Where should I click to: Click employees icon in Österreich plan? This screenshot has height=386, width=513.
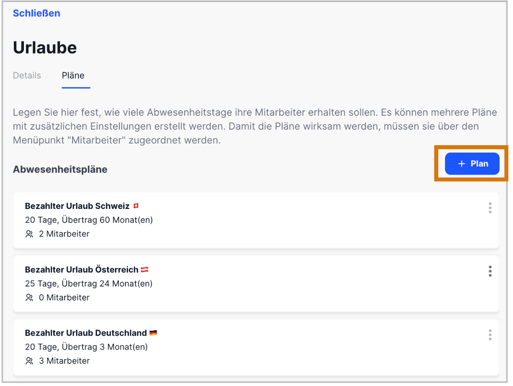coord(29,297)
